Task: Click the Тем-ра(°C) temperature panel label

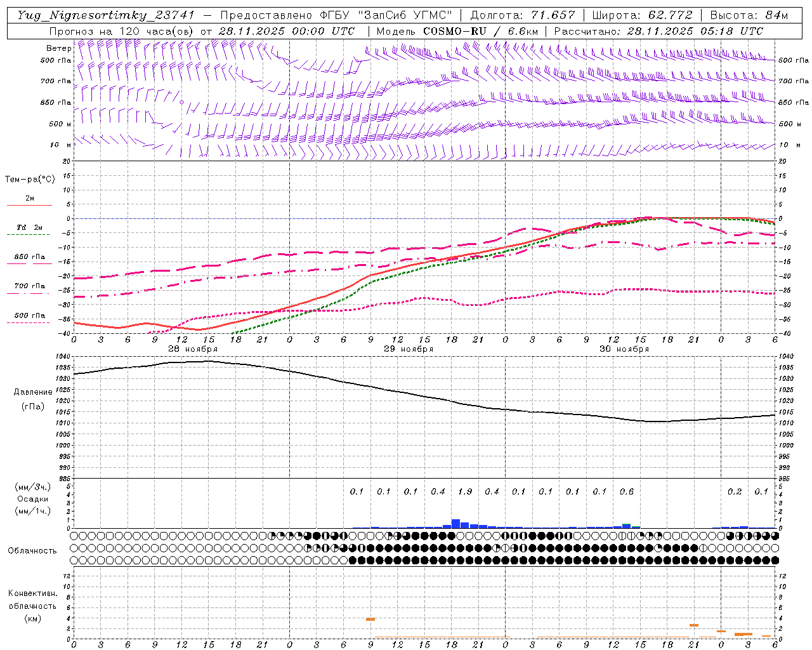Action: click(x=30, y=180)
